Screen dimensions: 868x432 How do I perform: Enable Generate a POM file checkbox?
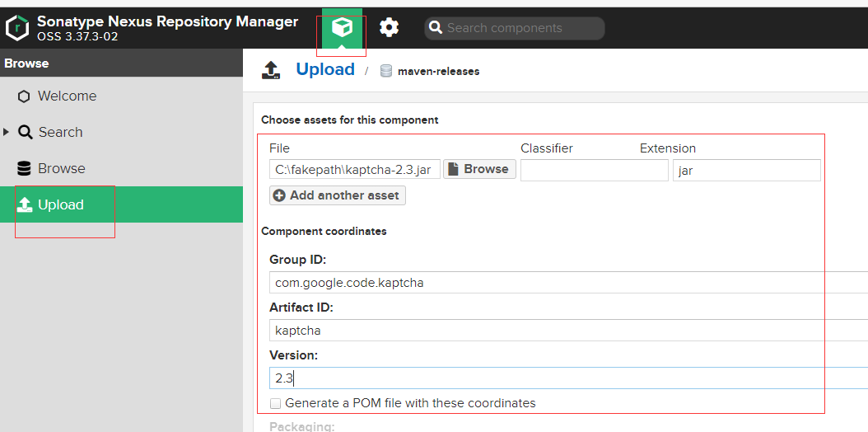point(276,403)
